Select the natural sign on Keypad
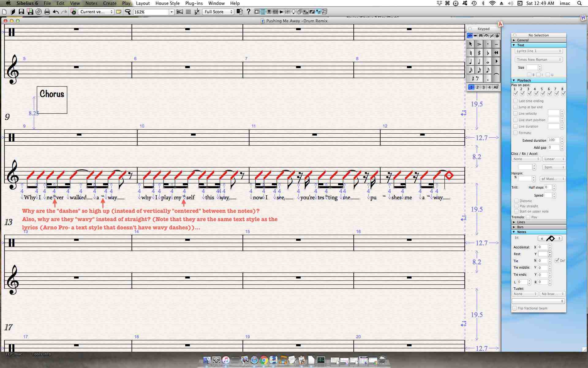588x368 pixels. click(x=471, y=53)
